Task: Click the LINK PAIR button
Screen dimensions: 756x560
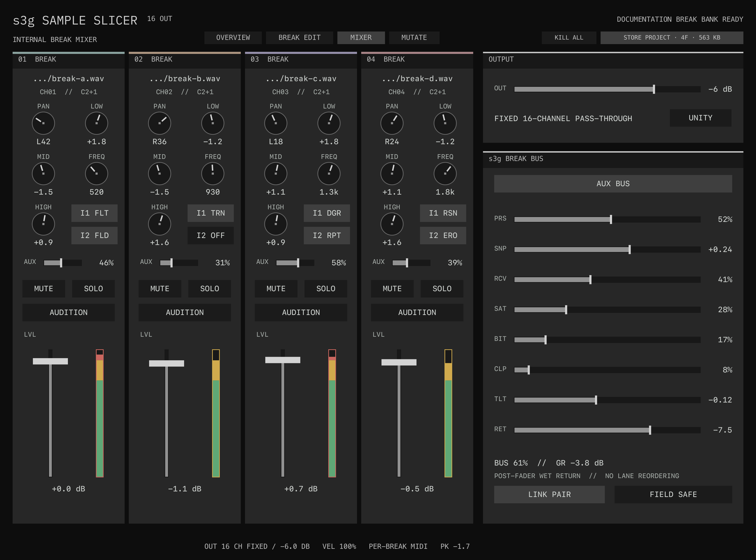Action: [549, 495]
